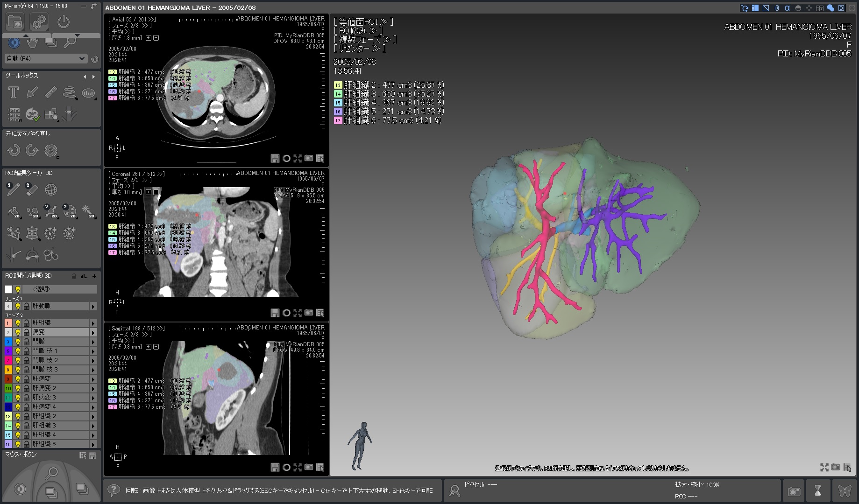The image size is (859, 504).
Task: Click the power button at top left
Action: pos(64,21)
